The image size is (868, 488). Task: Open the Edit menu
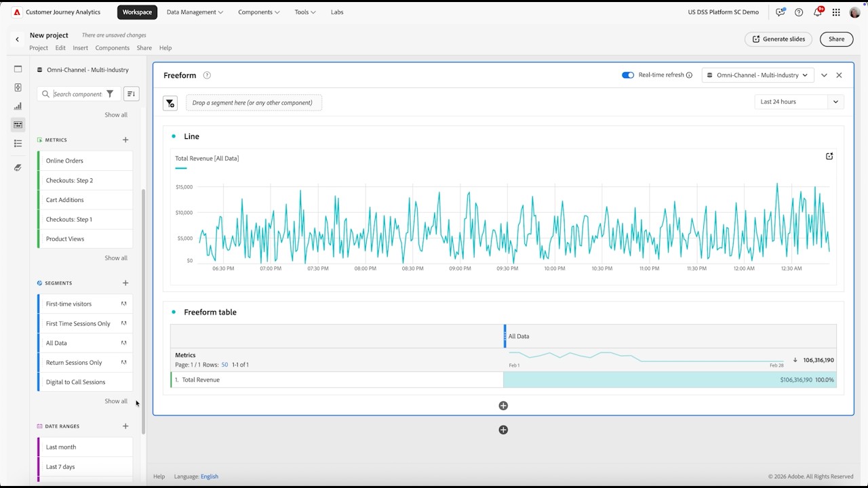60,48
